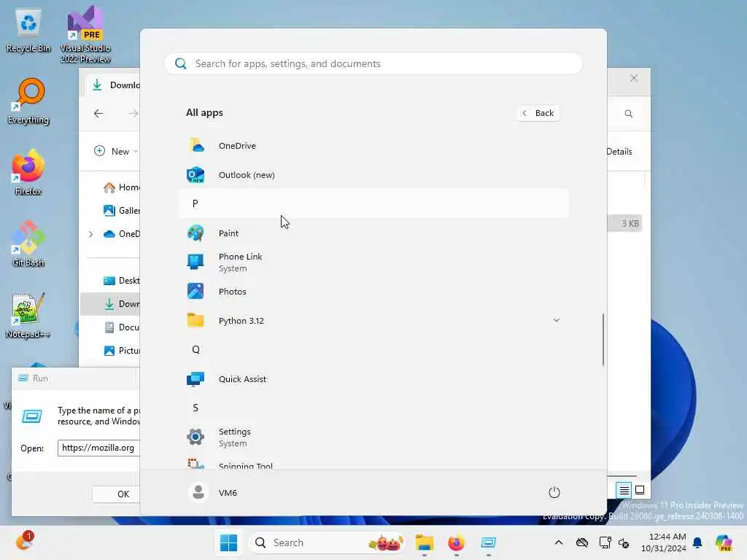Screen dimensions: 747x560
Task: Open File Explorer from taskbar
Action: 424,542
